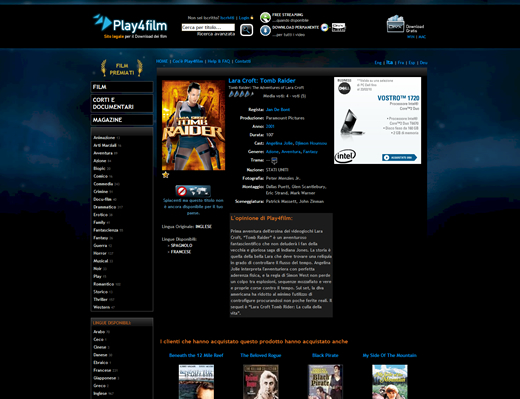Click the not-available world map icon
Image resolution: width=520 pixels, height=399 pixels.
pyautogui.click(x=193, y=191)
